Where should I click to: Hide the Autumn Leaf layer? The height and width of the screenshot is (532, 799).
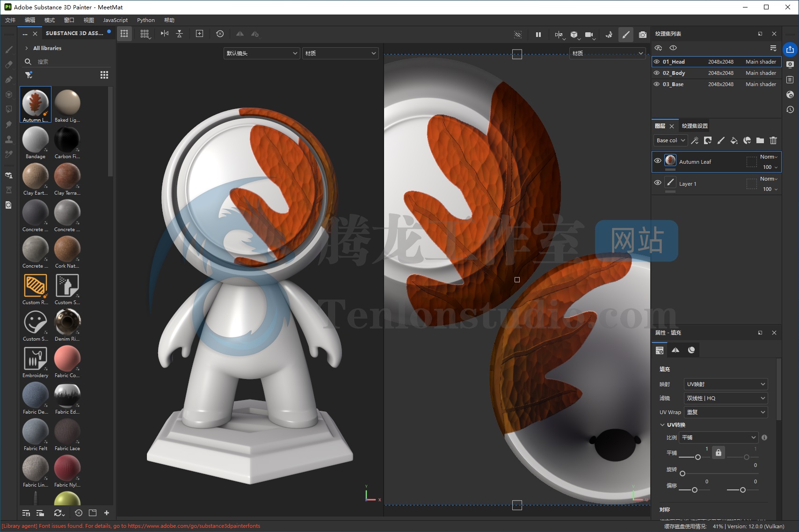tap(658, 160)
